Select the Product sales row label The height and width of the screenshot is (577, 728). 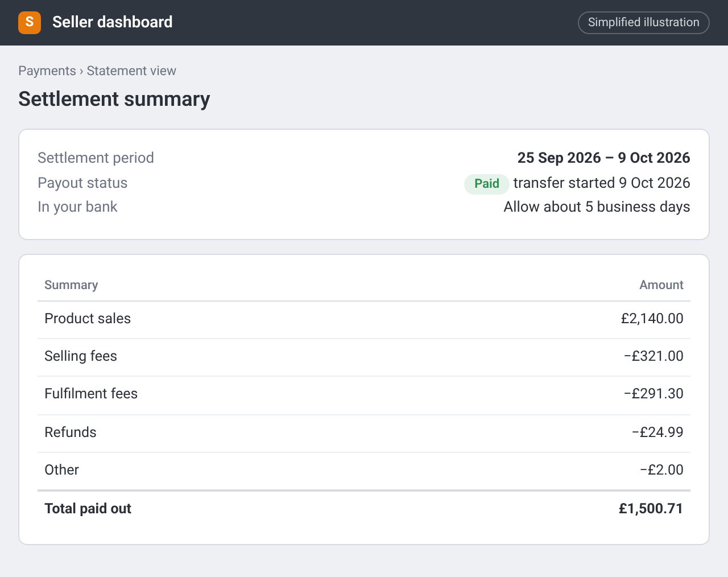pyautogui.click(x=88, y=318)
